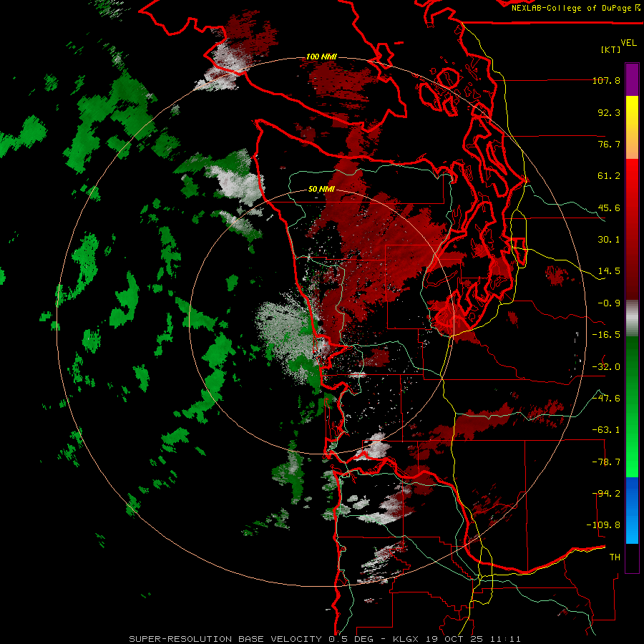The image size is (644, 644).
Task: Click the 100 NMI range ring label
Action: 321,57
